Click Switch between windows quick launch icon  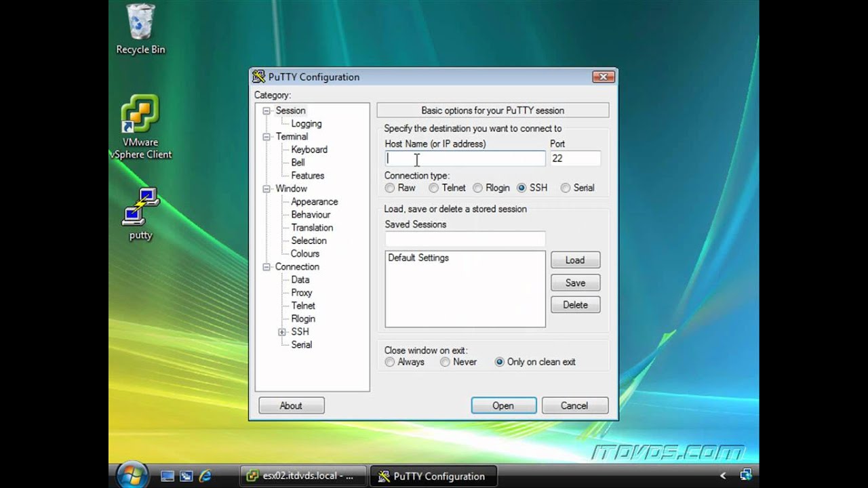(186, 476)
